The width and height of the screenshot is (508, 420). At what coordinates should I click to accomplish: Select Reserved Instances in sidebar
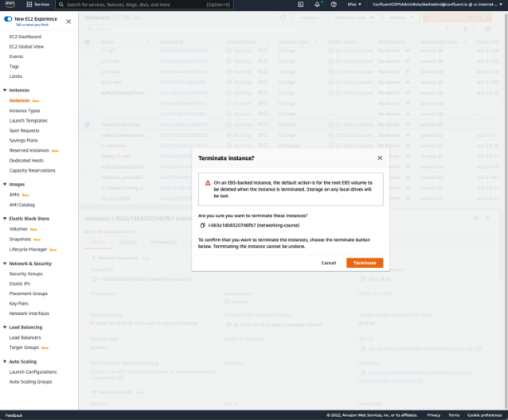click(29, 150)
